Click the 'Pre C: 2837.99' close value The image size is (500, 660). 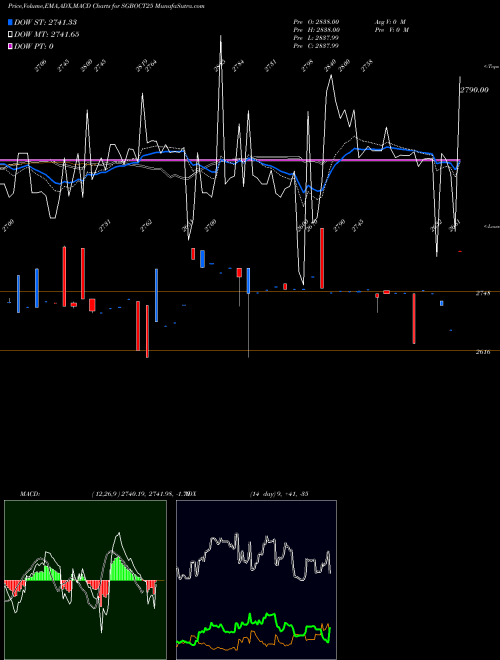[316, 46]
